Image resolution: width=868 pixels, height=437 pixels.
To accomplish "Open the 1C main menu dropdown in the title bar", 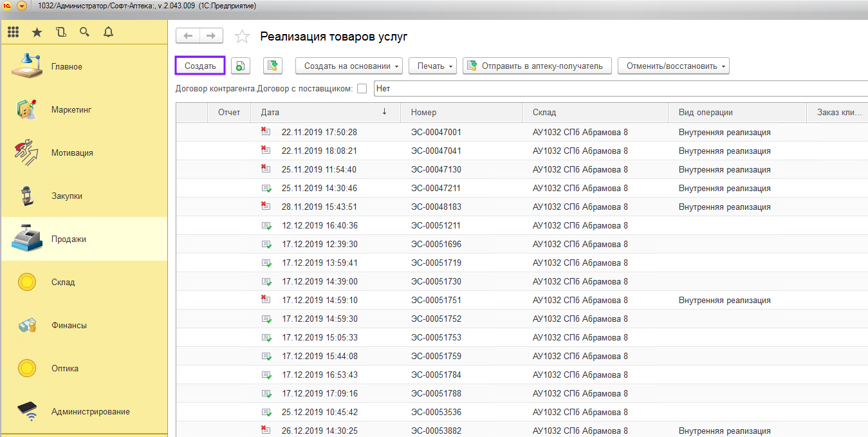I will [22, 6].
